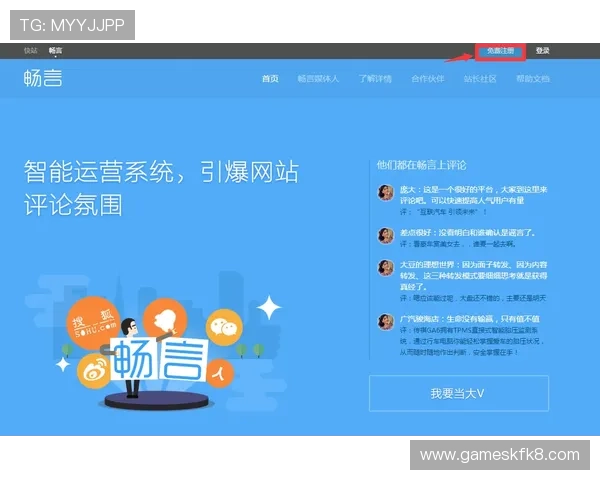Screen dimensions: 600x480
Task: Open the 登录 login link
Action: pos(542,51)
